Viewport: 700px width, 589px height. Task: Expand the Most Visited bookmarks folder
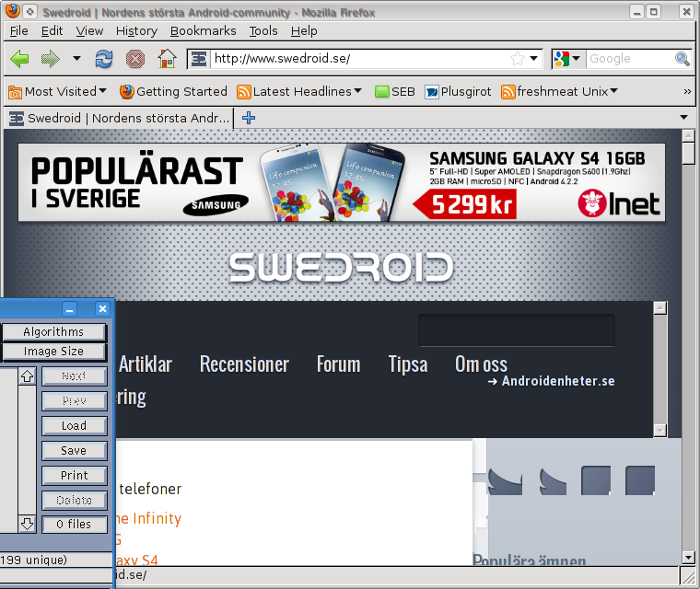point(58,91)
